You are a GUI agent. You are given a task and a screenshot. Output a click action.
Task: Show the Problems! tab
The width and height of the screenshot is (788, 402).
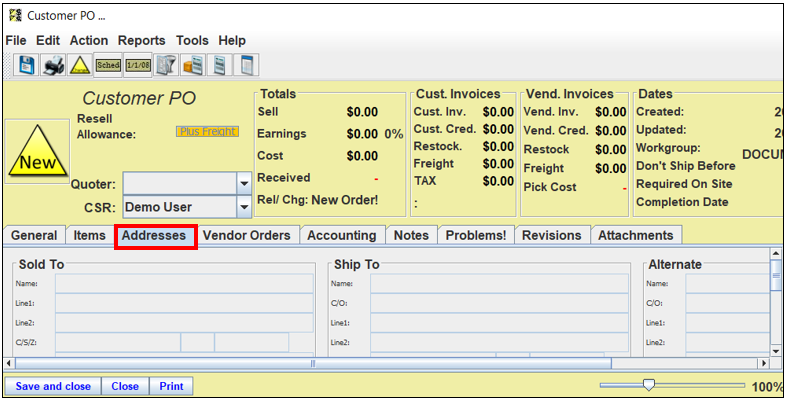click(x=476, y=235)
